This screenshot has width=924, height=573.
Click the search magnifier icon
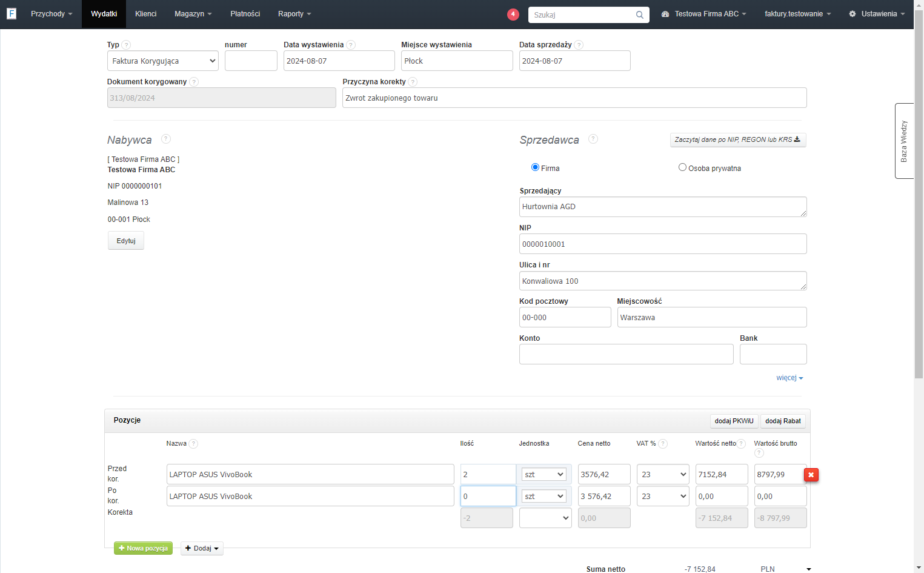(640, 15)
